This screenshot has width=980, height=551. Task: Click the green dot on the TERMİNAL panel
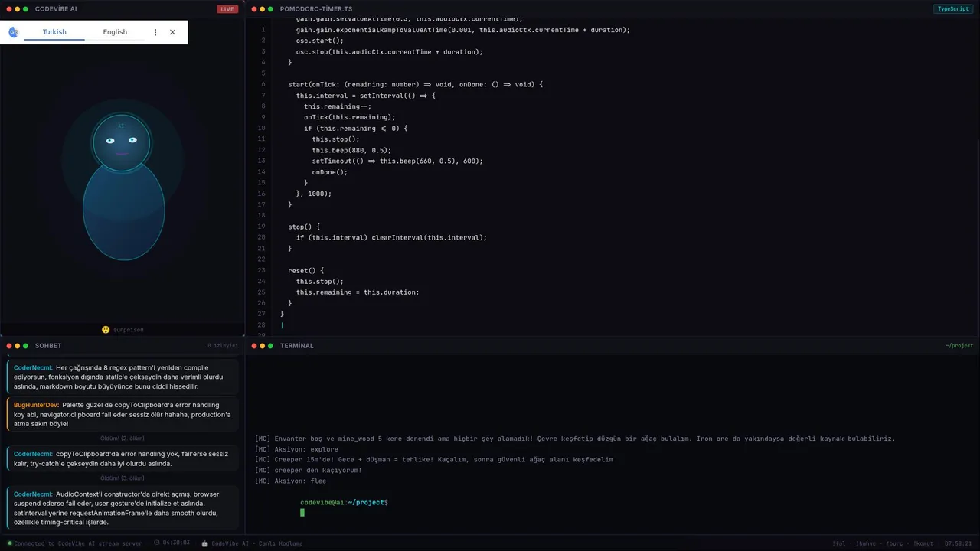tap(271, 346)
